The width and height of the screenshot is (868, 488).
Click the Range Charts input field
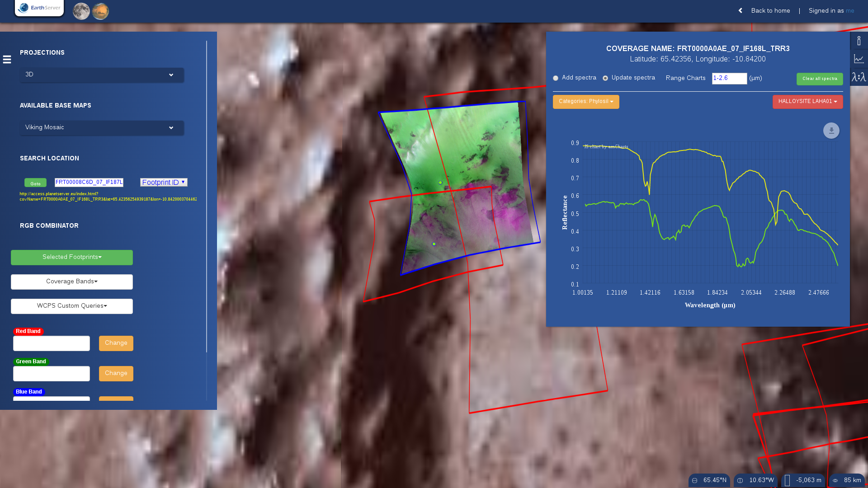click(729, 79)
